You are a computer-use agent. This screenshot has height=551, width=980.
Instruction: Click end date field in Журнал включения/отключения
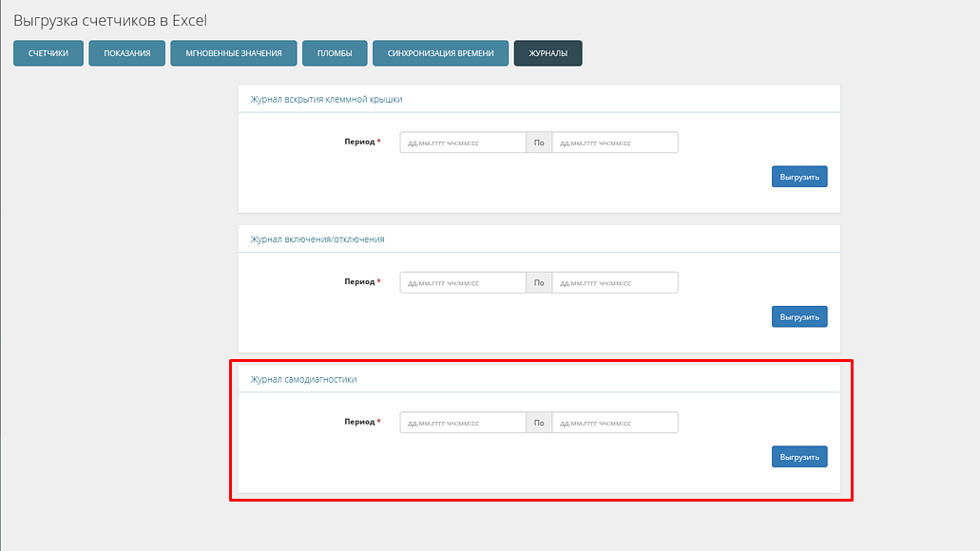pyautogui.click(x=616, y=282)
